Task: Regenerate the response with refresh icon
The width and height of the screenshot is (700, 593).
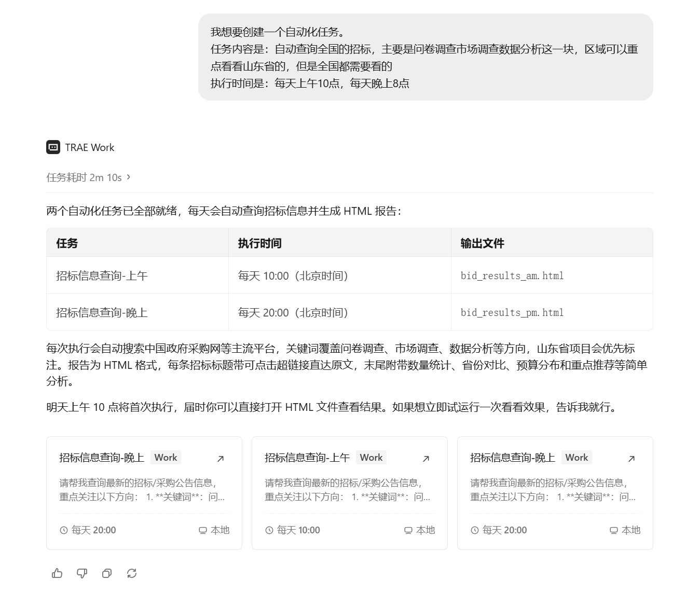Action: pos(132,573)
